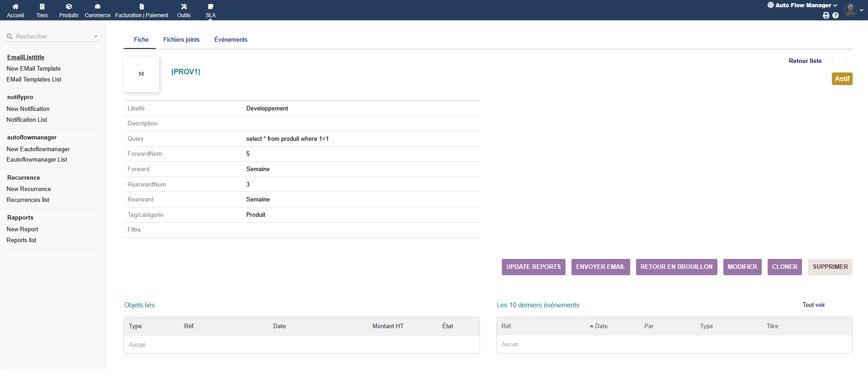
Task: Click the Tout voir events link
Action: (813, 305)
